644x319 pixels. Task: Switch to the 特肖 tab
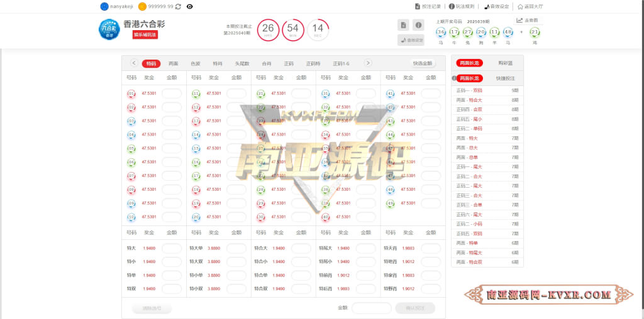point(217,63)
